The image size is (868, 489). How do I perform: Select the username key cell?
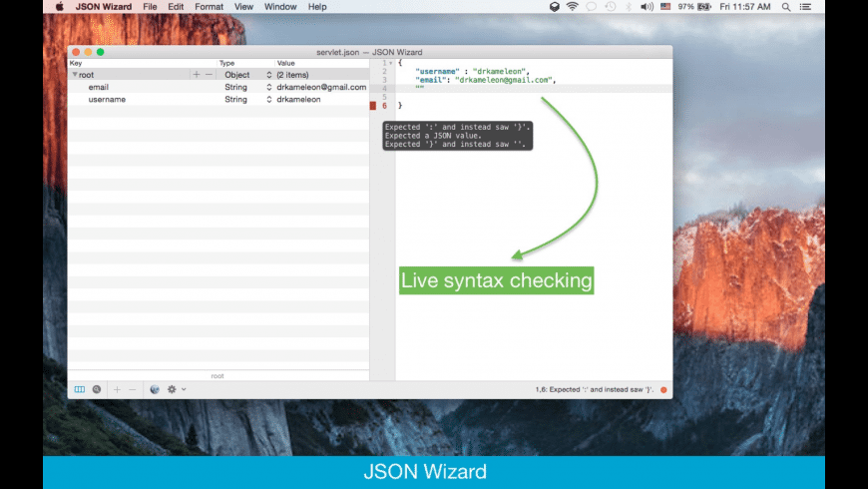107,99
